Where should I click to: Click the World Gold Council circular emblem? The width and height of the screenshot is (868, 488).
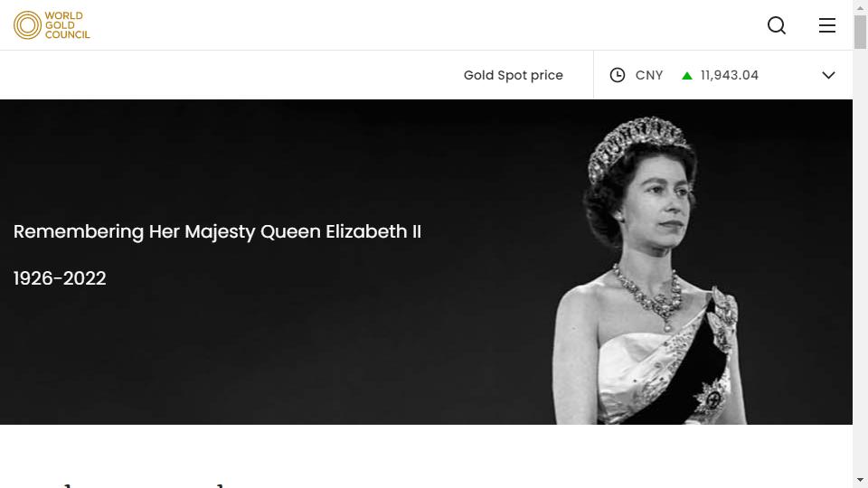28,25
